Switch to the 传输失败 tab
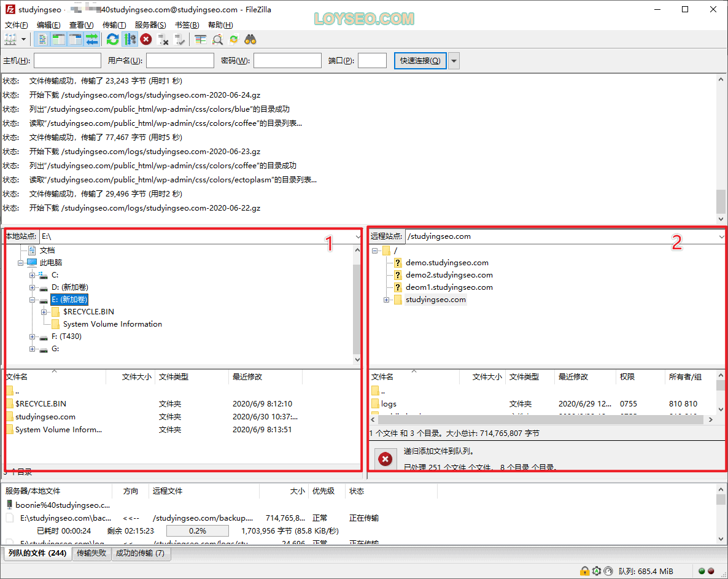This screenshot has width=728, height=579. pyautogui.click(x=91, y=553)
